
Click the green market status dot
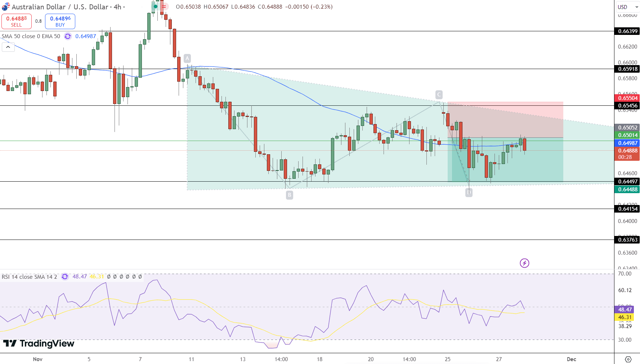tap(155, 6)
